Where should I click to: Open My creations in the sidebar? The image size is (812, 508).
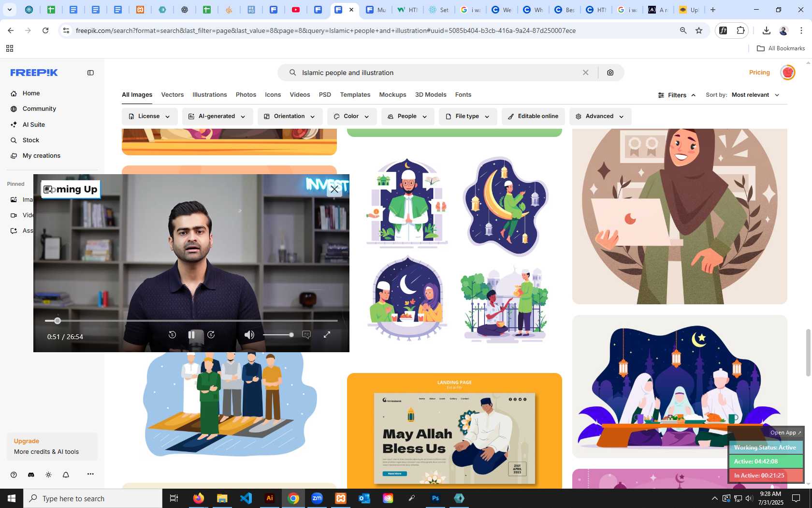41,156
